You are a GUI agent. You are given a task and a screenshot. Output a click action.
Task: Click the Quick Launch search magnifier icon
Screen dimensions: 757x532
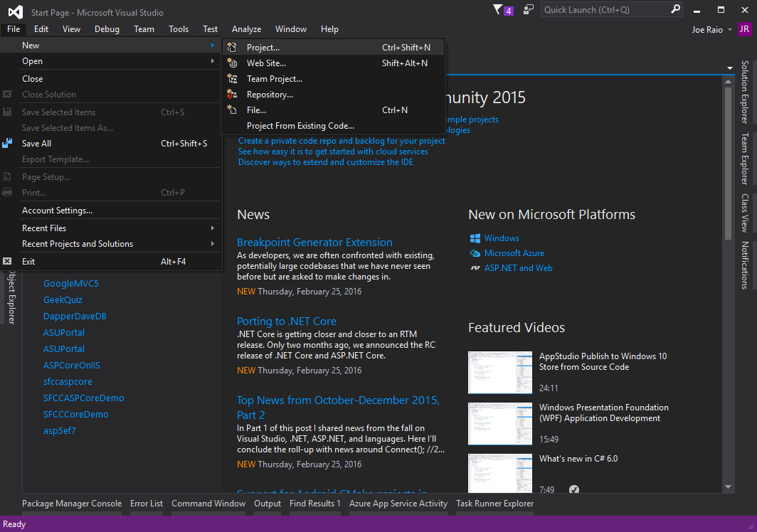pos(675,9)
